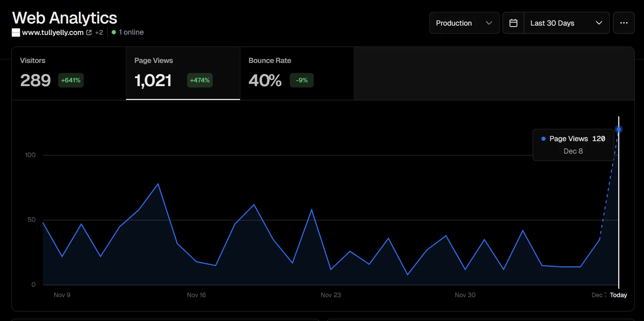Click the Page Views 120 tooltip
Viewport: 644px width, 321px height.
click(x=573, y=145)
